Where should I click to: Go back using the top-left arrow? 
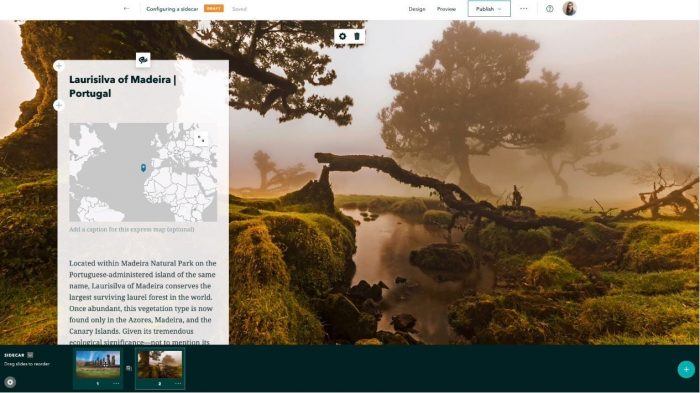pyautogui.click(x=126, y=8)
